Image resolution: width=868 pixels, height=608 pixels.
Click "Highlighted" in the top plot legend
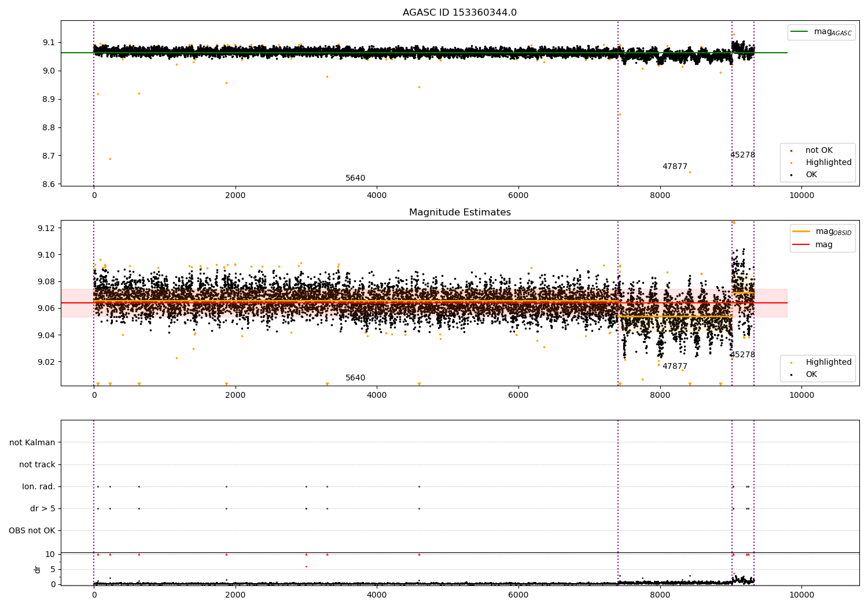(828, 163)
